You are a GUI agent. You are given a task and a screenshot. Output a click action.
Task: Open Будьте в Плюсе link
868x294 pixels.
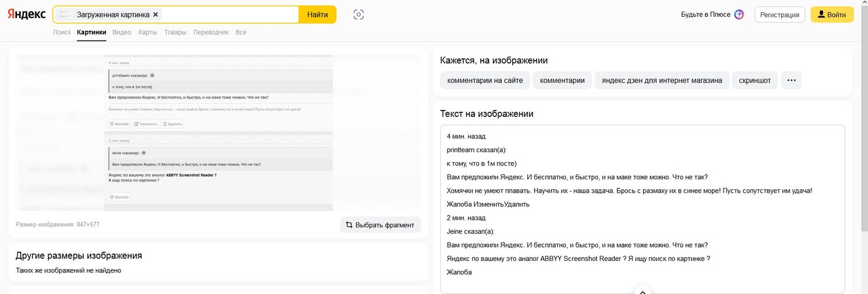pyautogui.click(x=706, y=14)
